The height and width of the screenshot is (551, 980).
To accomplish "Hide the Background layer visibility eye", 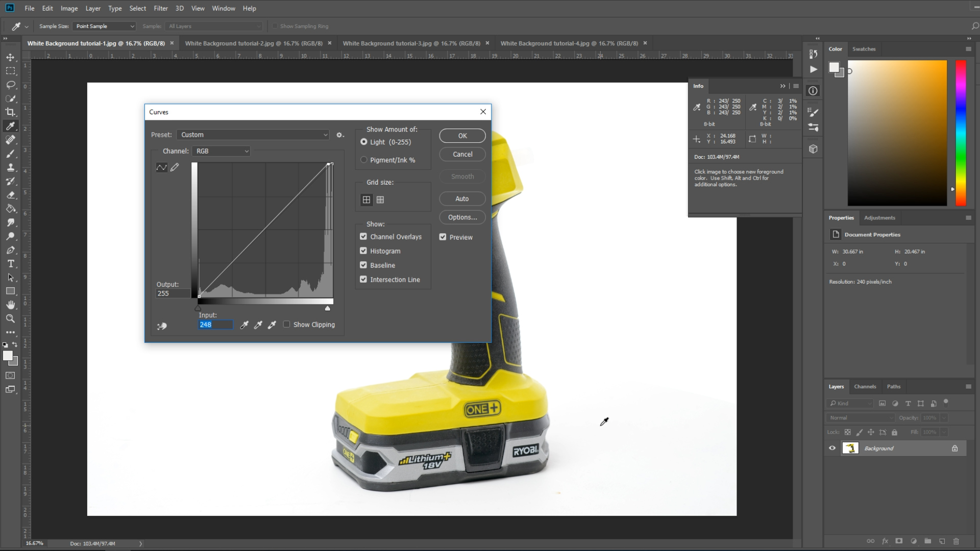I will click(832, 448).
